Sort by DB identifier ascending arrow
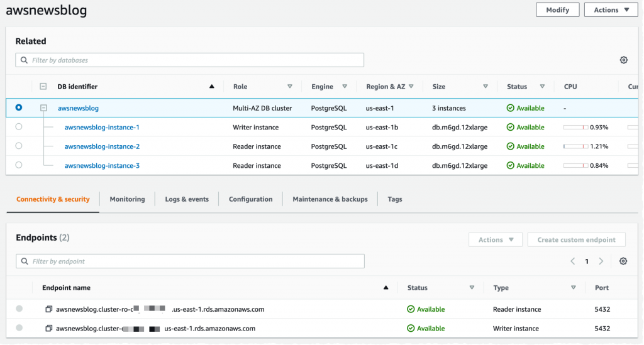The width and height of the screenshot is (644, 345). 212,87
